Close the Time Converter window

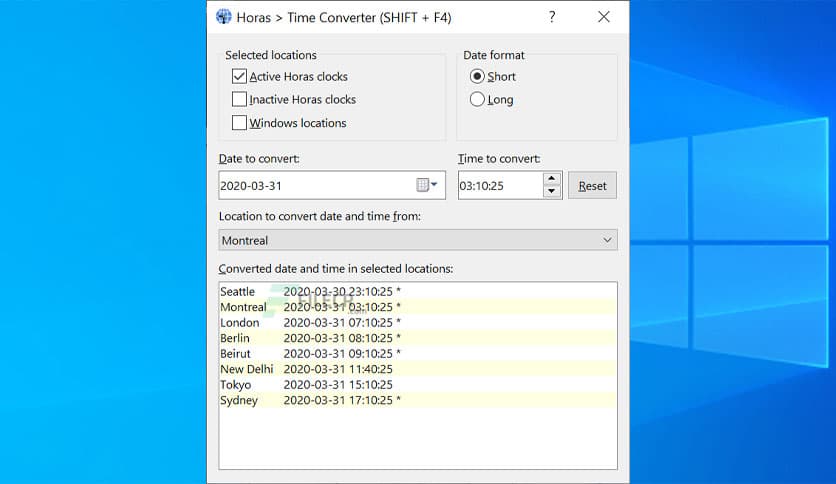[604, 17]
